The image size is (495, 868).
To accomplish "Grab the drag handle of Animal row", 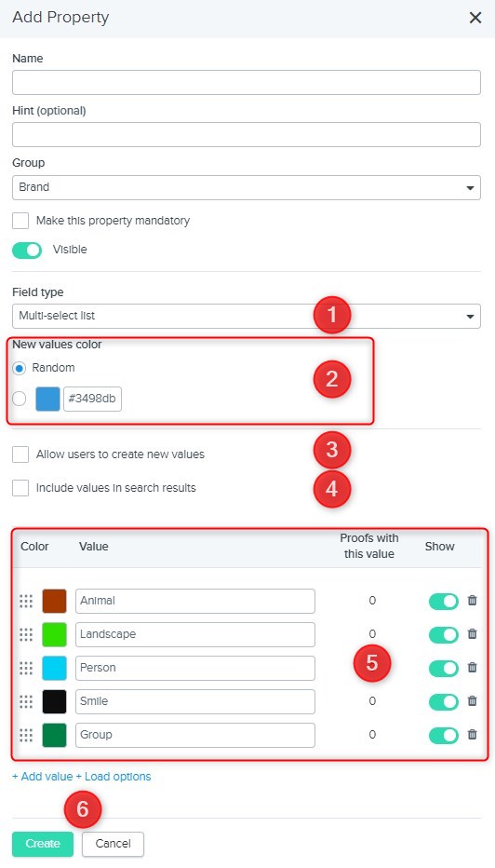I will 26,601.
